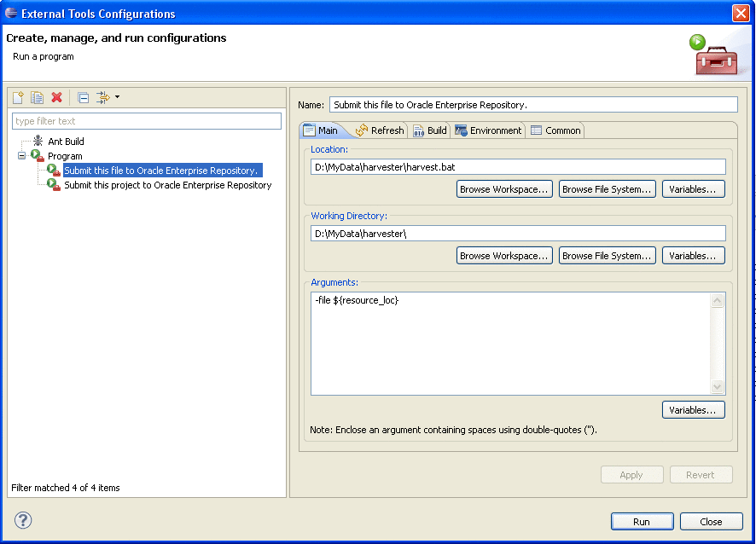The height and width of the screenshot is (544, 756).
Task: Click the Ant Build spider icon
Action: point(38,141)
